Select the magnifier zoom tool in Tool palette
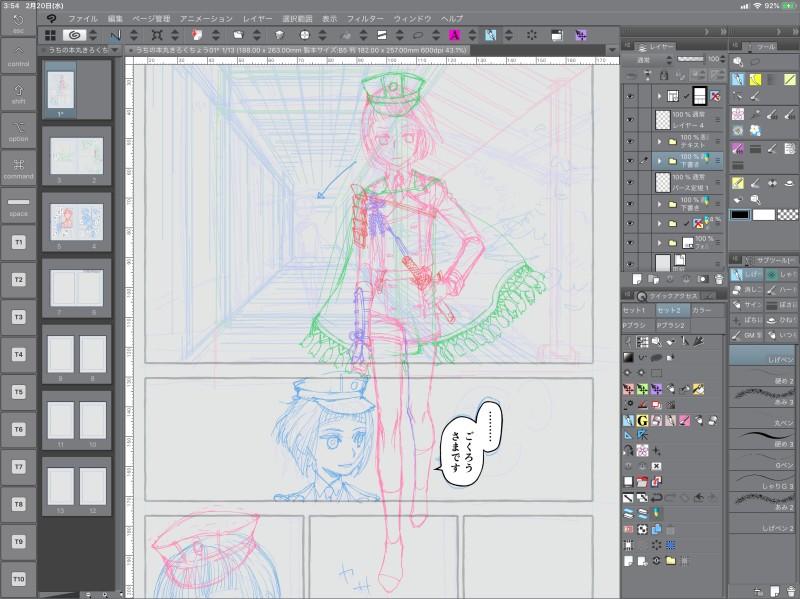The image size is (800, 599). click(x=737, y=62)
